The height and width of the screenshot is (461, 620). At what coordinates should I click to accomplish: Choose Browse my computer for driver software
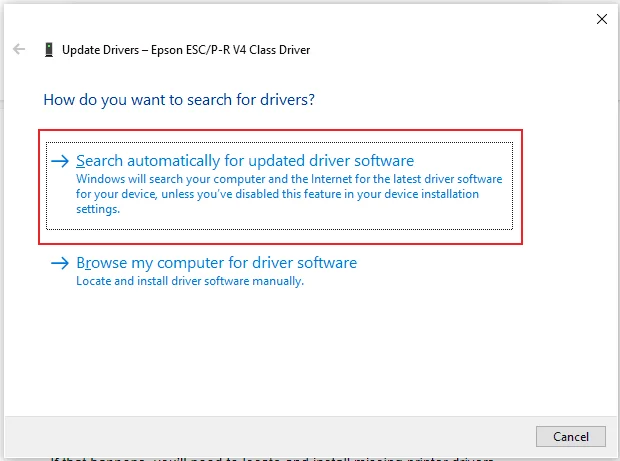point(216,263)
